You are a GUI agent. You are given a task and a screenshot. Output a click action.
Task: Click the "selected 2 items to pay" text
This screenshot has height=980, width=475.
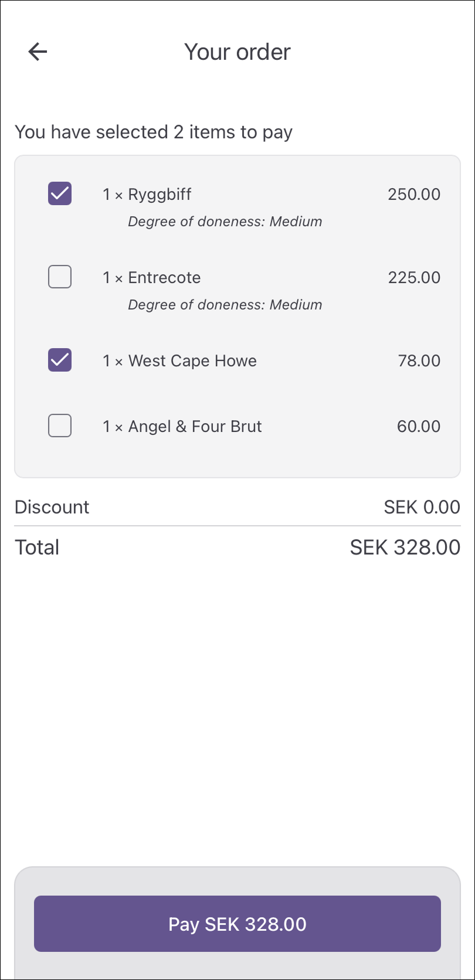[x=154, y=132]
